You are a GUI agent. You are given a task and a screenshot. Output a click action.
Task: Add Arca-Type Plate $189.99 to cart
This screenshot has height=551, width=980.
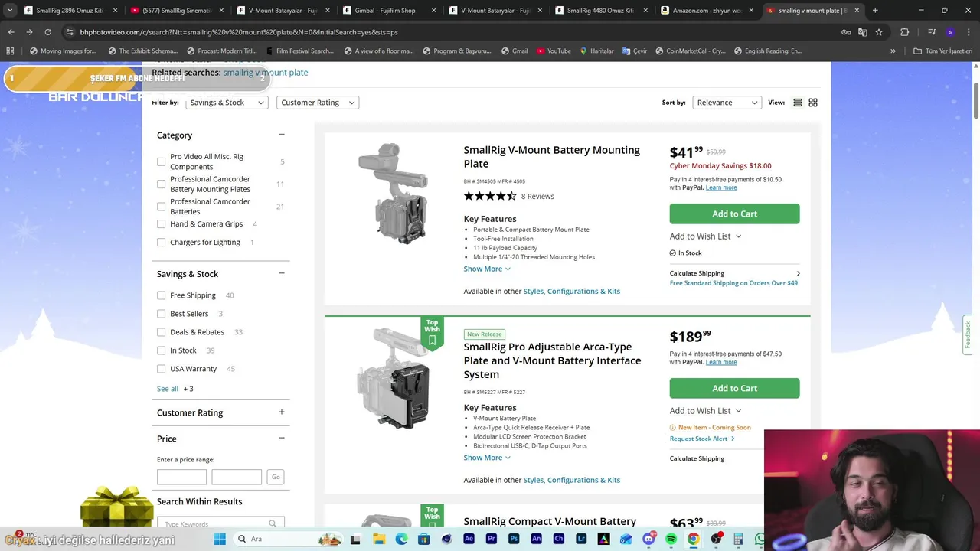coord(734,388)
